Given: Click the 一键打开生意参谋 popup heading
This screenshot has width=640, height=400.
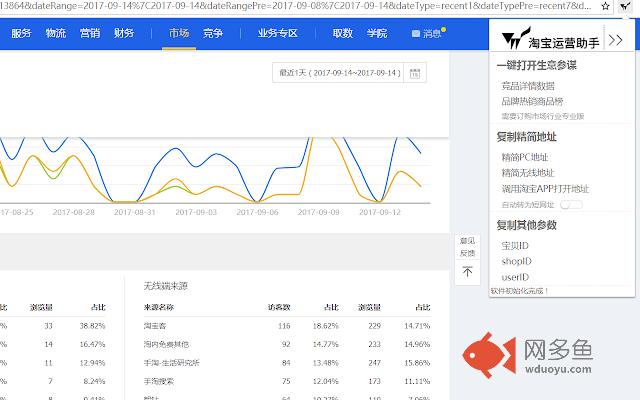Looking at the screenshot, I should click(536, 65).
